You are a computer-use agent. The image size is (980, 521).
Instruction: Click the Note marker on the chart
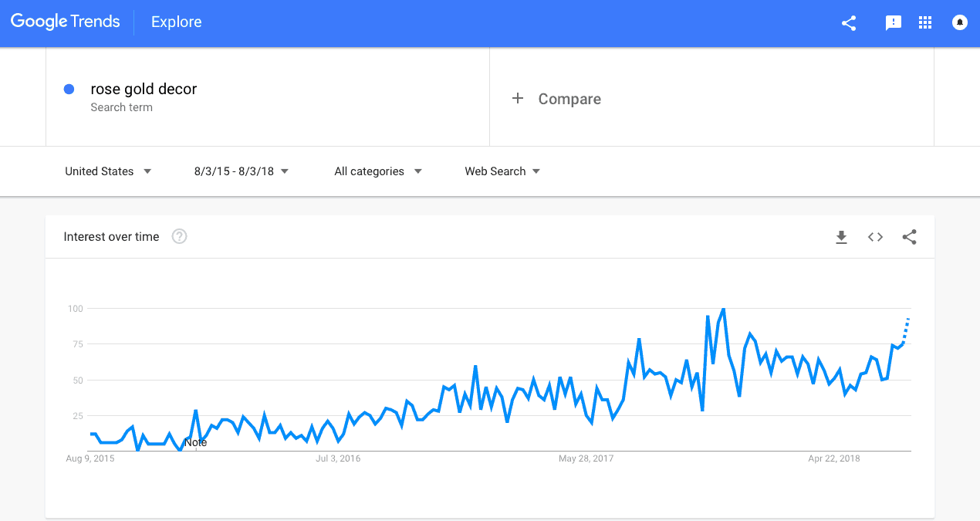195,442
